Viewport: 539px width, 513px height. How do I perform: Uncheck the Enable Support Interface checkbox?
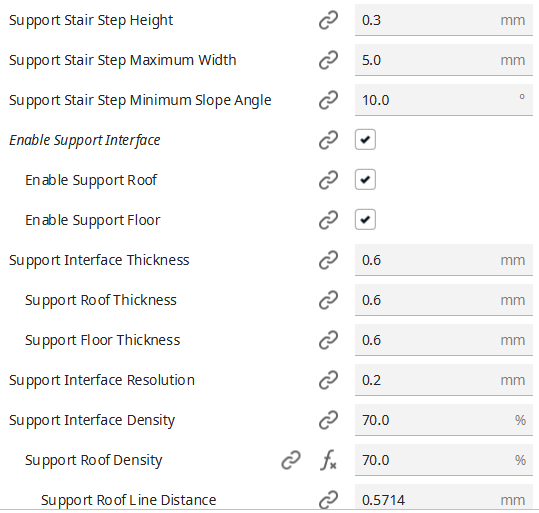(365, 140)
